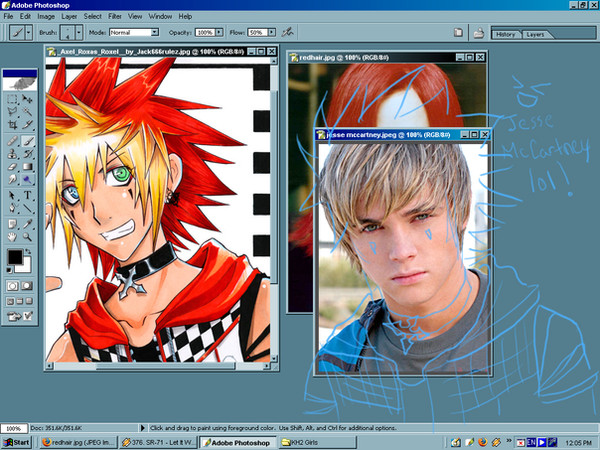600x450 pixels.
Task: Enable Full Screen mode
Action: [x=29, y=301]
